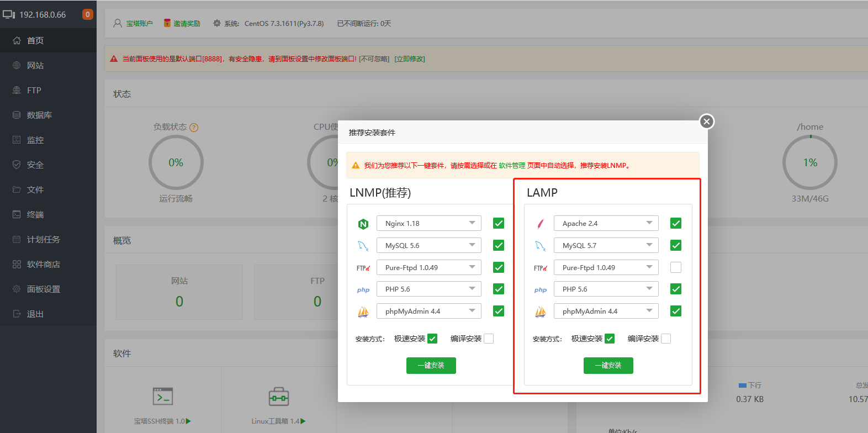The width and height of the screenshot is (868, 433).
Task: Close the 推荐安装套件 dialog
Action: [x=707, y=122]
